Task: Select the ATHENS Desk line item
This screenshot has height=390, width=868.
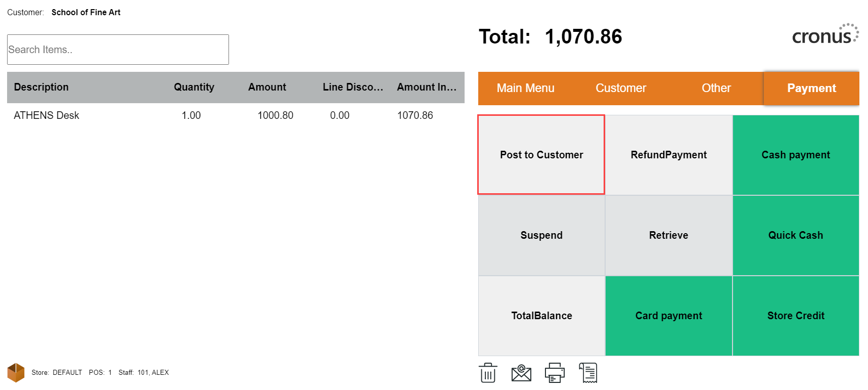Action: 47,115
